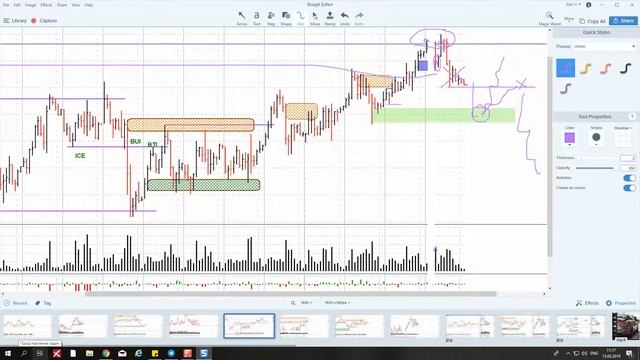Click the Copy All button
The width and height of the screenshot is (640, 360).
pos(592,21)
